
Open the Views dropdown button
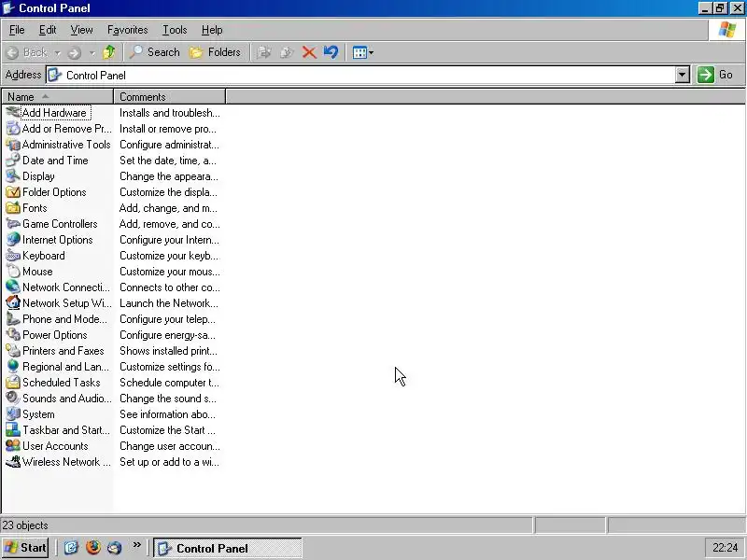click(x=363, y=52)
